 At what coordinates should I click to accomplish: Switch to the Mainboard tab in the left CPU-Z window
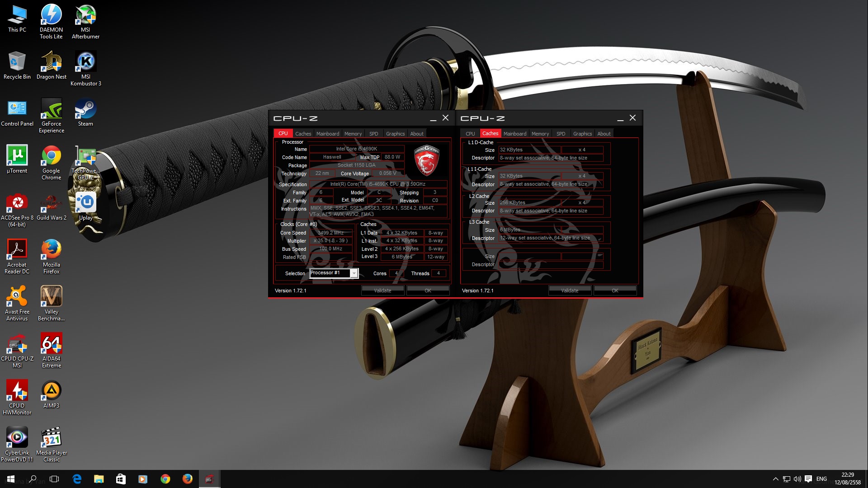tap(327, 134)
